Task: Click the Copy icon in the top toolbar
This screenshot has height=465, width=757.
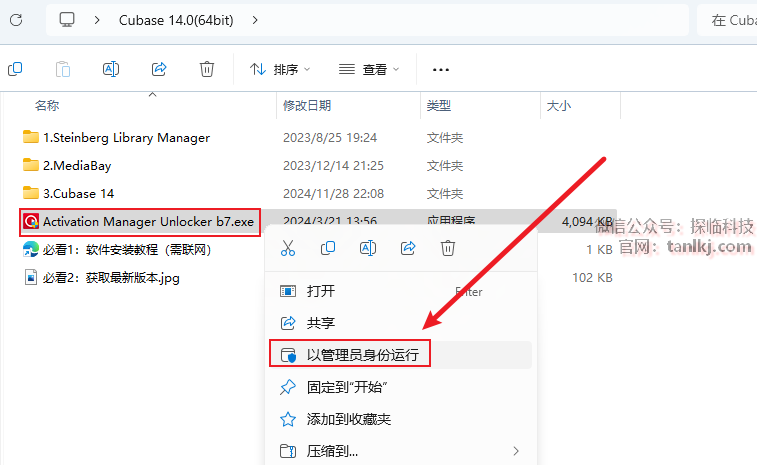Action: [15, 69]
